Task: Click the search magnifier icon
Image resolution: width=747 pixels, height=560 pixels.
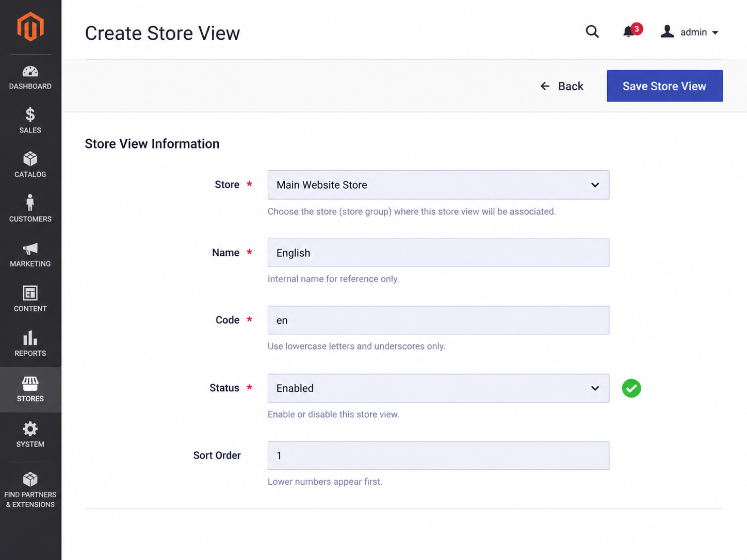Action: coord(592,32)
